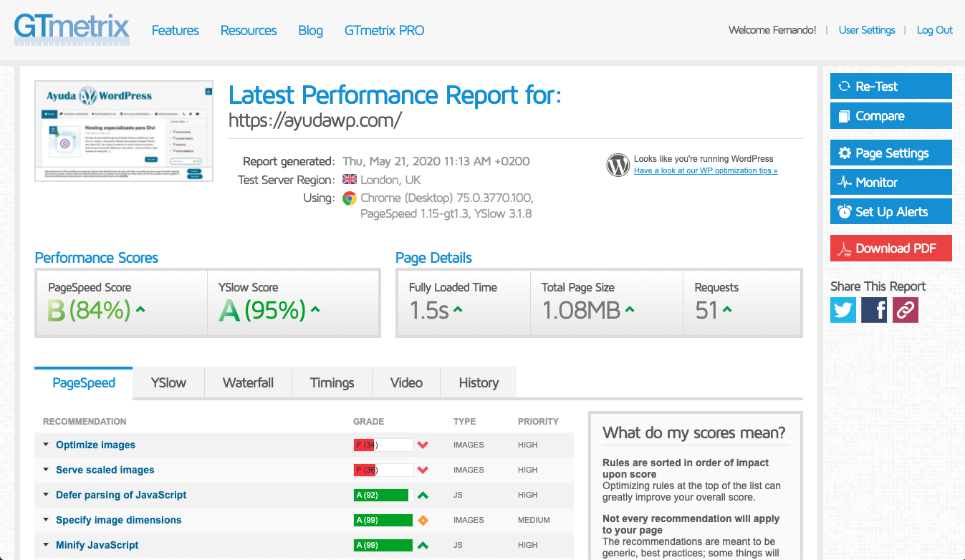This screenshot has width=965, height=560.
Task: Click the Re-Test button
Action: pos(890,86)
